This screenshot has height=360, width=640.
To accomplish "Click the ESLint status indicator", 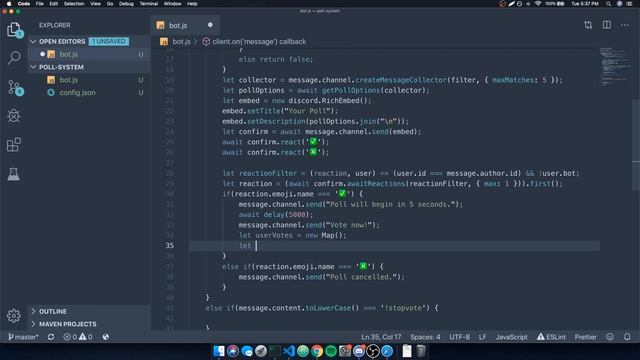I will pyautogui.click(x=551, y=337).
